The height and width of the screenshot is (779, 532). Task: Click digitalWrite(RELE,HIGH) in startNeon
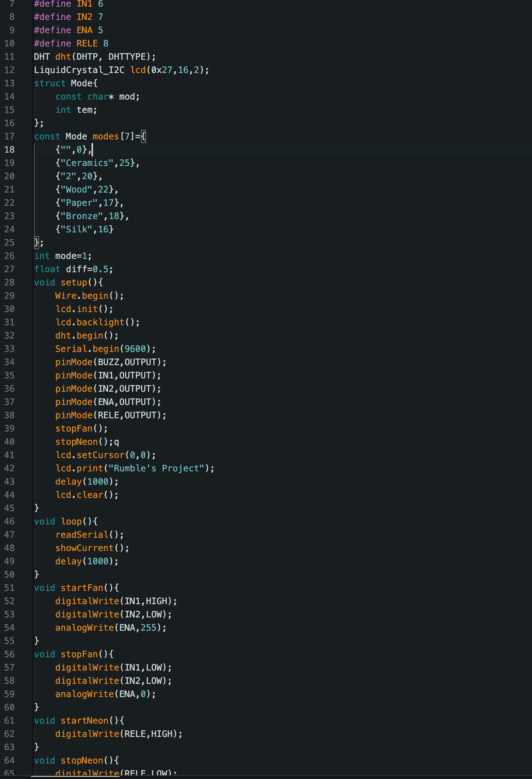pos(118,734)
